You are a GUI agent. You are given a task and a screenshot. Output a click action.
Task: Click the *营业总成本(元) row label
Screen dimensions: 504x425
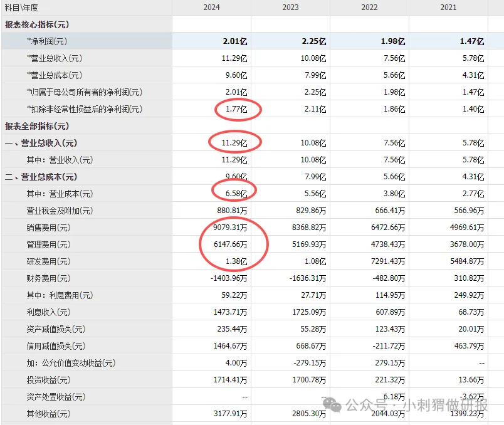coord(55,75)
